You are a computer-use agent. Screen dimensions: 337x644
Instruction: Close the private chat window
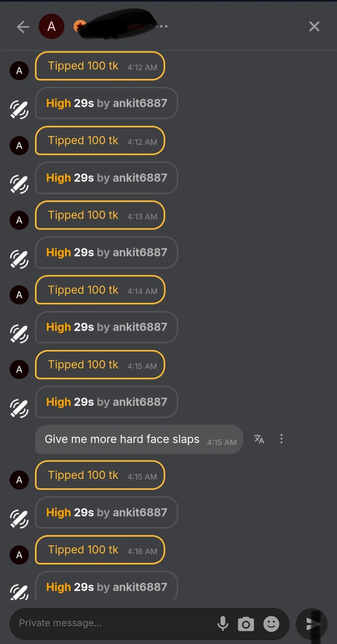click(x=314, y=27)
